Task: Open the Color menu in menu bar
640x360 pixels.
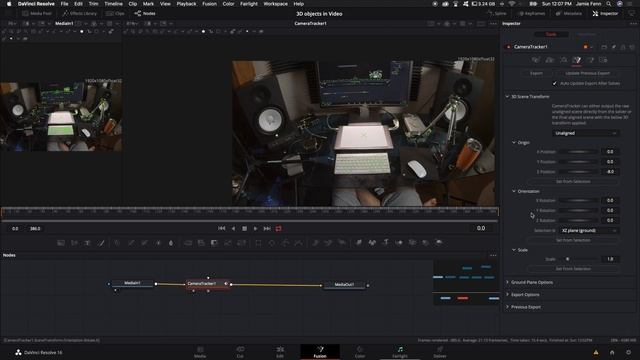Action: (228, 4)
